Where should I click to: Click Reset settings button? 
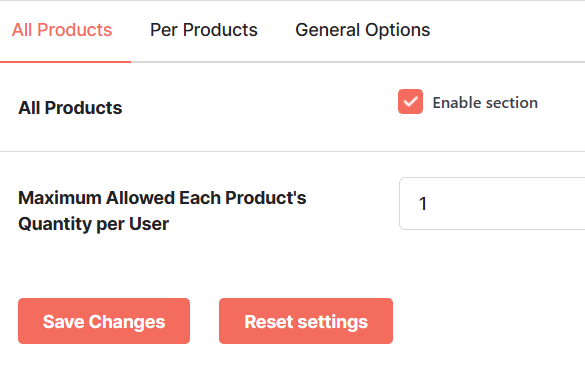(x=306, y=321)
